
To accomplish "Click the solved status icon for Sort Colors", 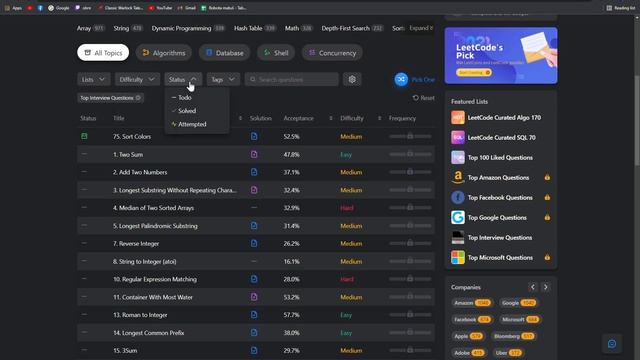I will click(84, 136).
